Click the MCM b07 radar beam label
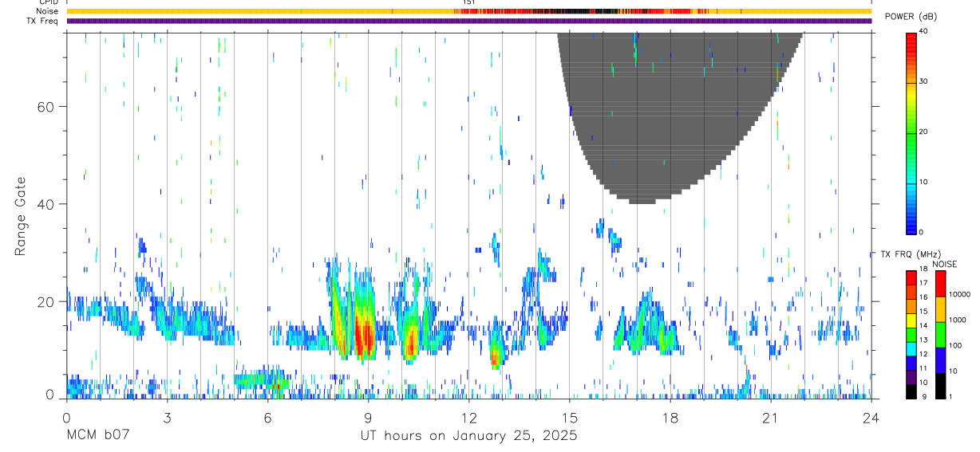The image size is (980, 452). pyautogui.click(x=97, y=436)
